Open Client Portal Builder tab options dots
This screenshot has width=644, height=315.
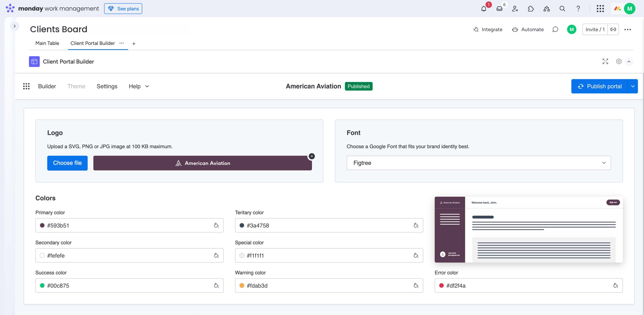tap(122, 43)
